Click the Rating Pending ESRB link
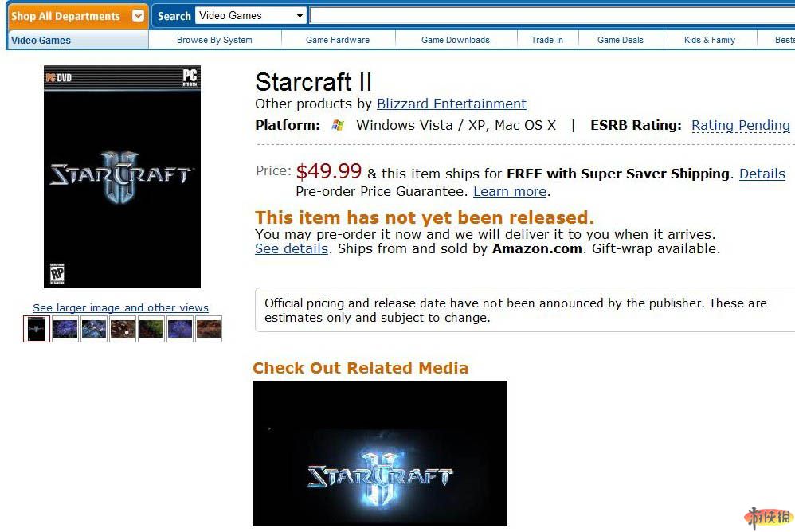 740,125
